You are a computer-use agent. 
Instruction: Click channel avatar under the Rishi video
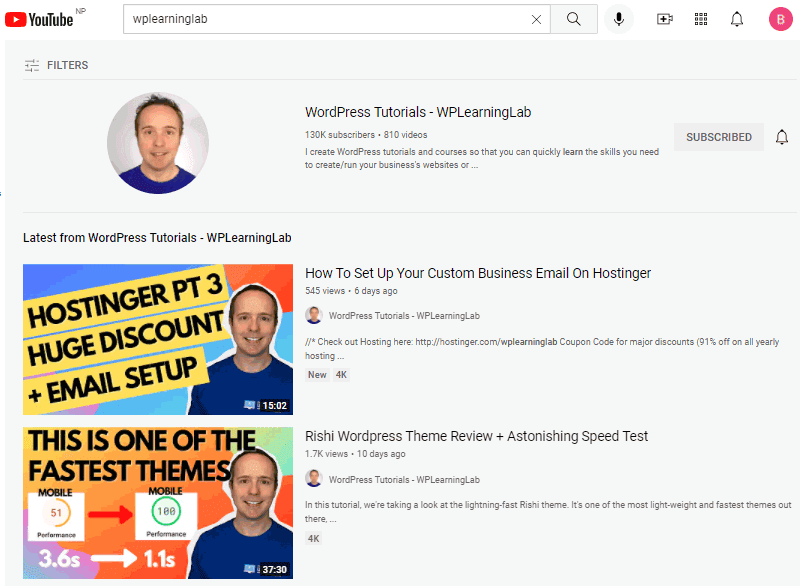(x=314, y=478)
